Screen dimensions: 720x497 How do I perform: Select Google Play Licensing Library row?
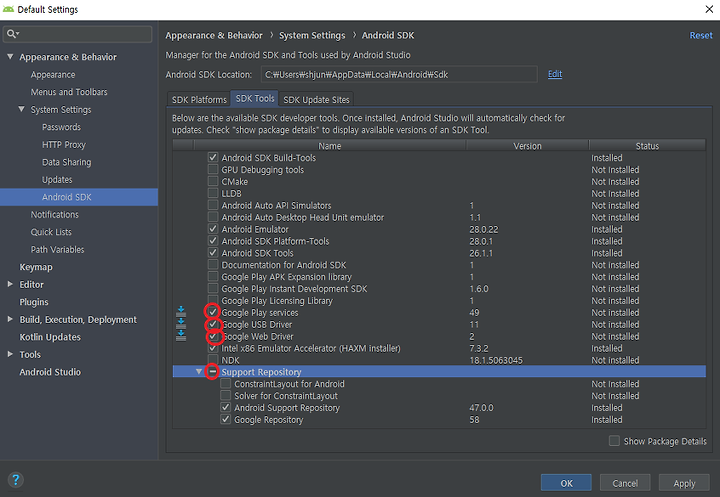439,300
